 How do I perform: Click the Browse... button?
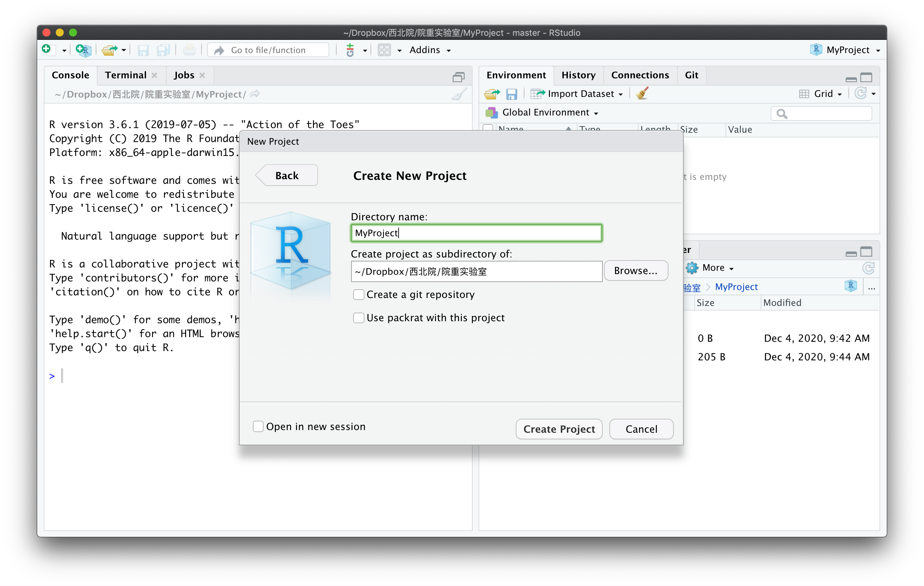(636, 270)
